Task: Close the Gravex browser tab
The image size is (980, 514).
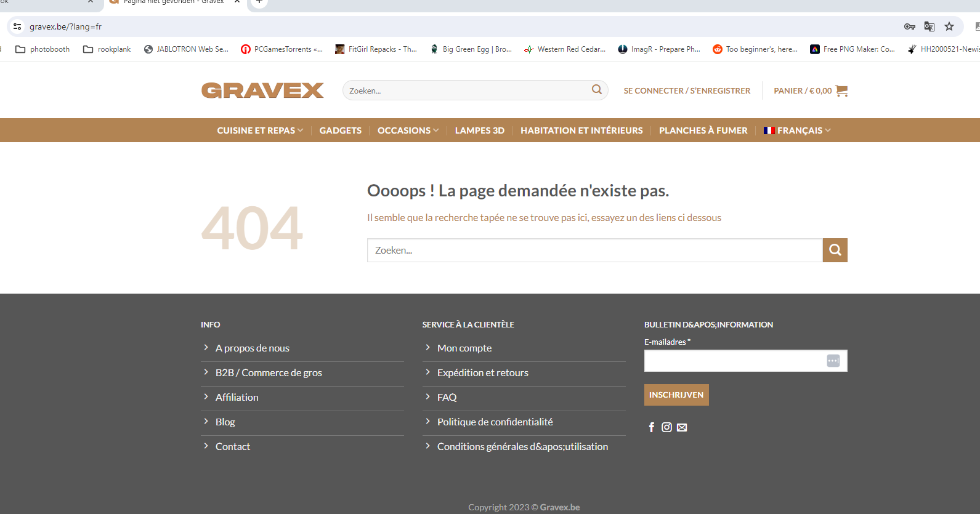Action: (237, 2)
